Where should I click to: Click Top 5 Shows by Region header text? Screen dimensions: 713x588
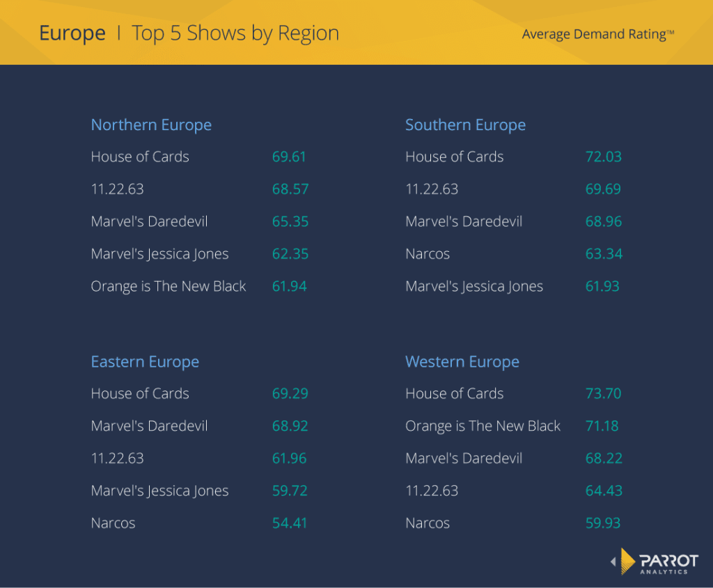(235, 33)
